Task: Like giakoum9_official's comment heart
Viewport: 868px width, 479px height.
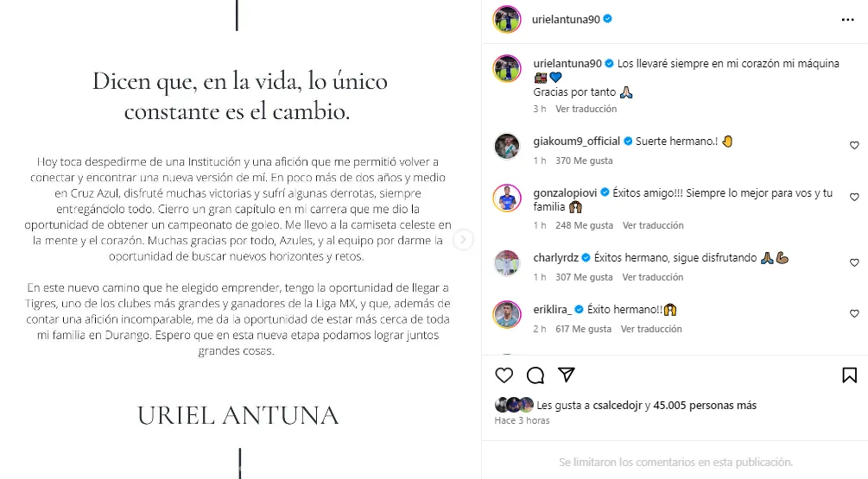Action: (x=854, y=146)
